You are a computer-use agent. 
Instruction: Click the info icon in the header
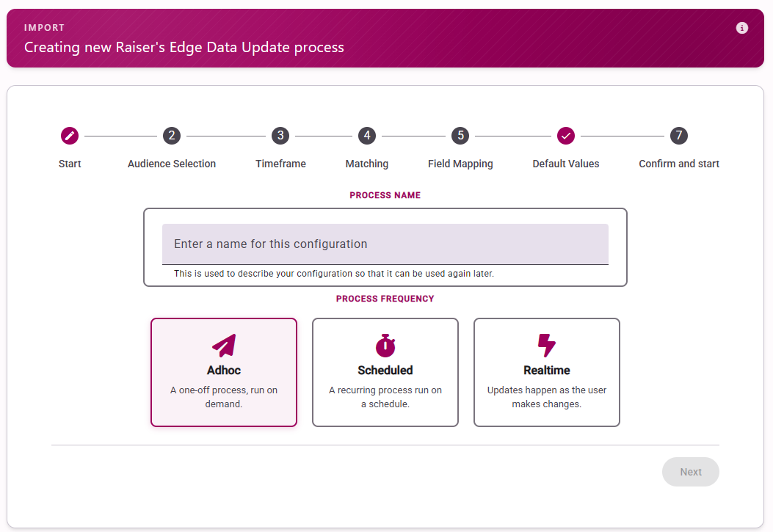tap(742, 28)
